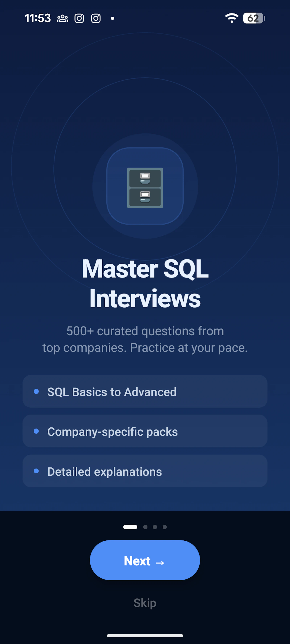Tap the file cabinet app icon
Screen dimensions: 290x644
click(145, 186)
